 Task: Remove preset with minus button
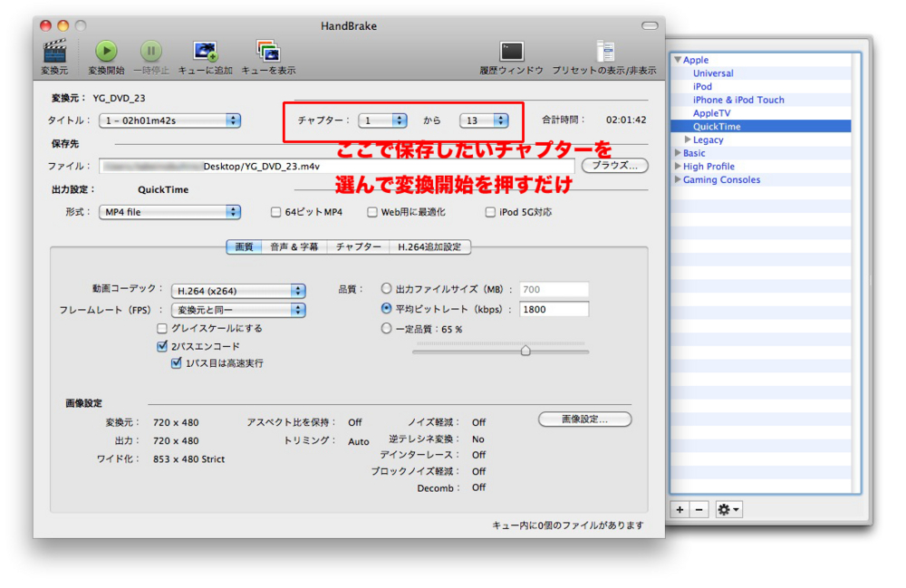(x=699, y=509)
